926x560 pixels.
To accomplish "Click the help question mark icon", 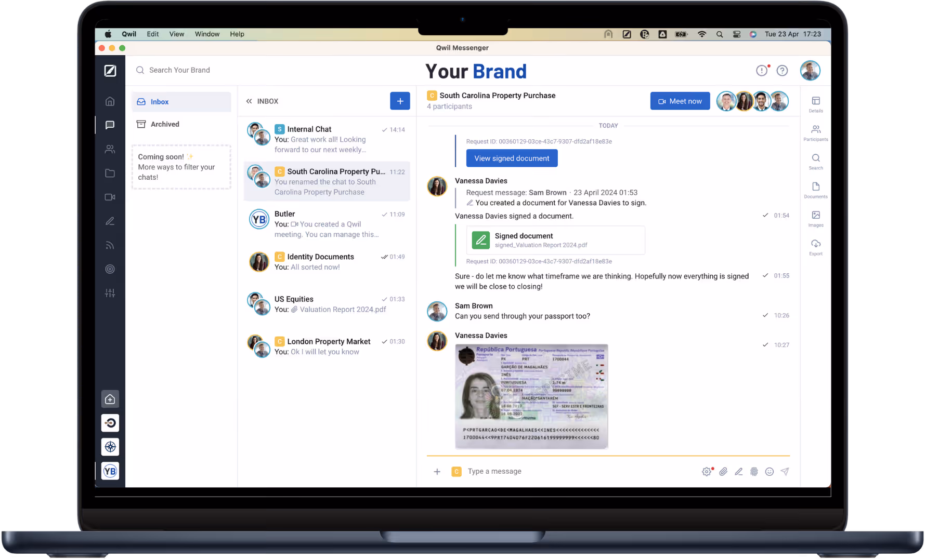I will pyautogui.click(x=782, y=71).
